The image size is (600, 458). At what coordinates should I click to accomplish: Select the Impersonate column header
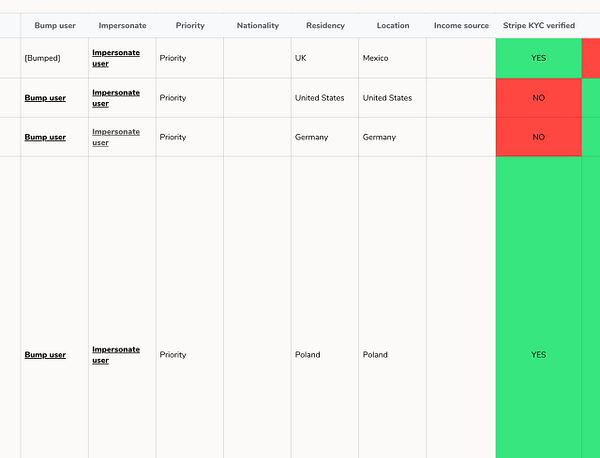[122, 26]
